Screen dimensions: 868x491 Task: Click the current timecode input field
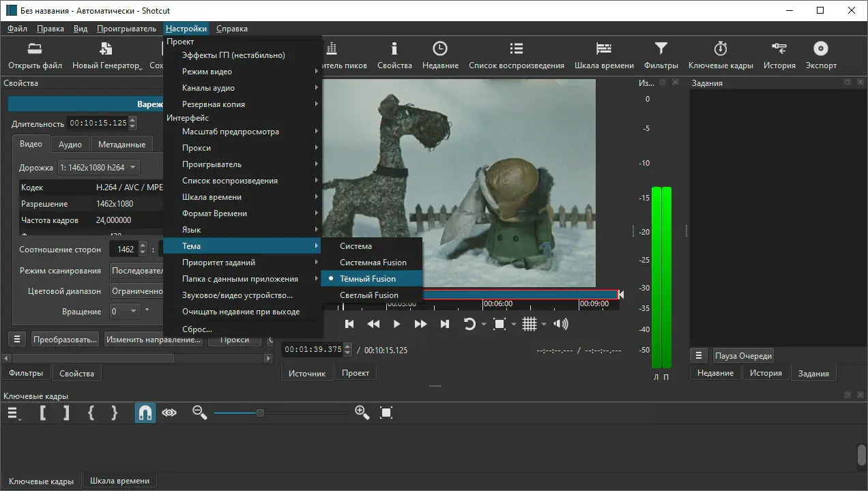pos(313,350)
